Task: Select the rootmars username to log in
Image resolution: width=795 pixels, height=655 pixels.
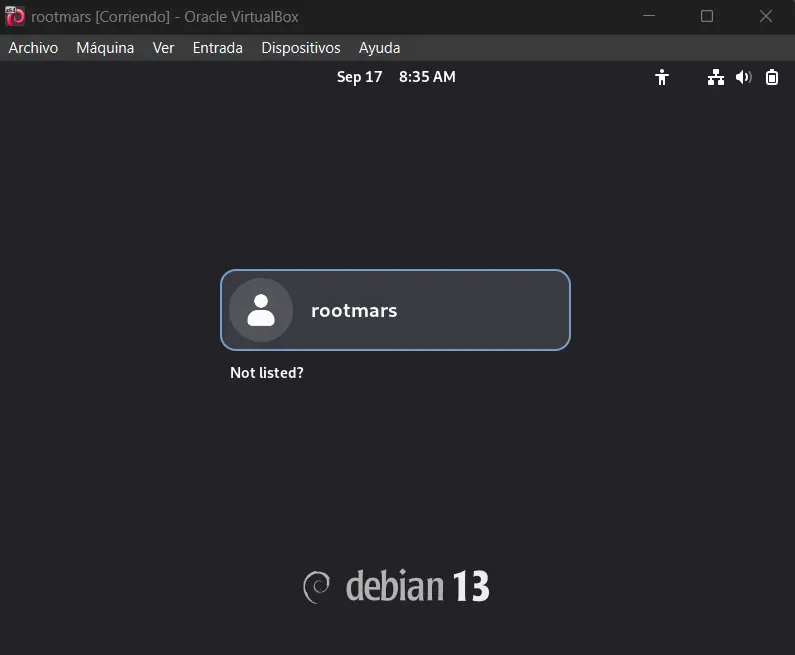Action: click(354, 310)
